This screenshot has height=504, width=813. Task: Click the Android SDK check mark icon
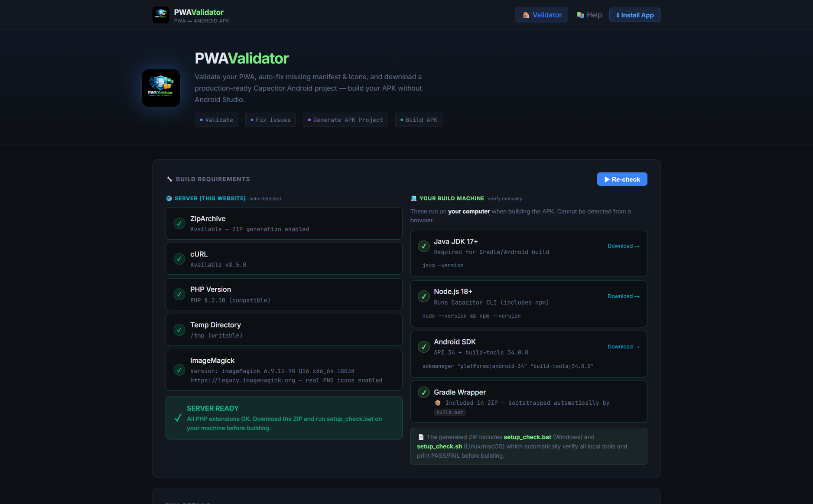click(x=423, y=347)
